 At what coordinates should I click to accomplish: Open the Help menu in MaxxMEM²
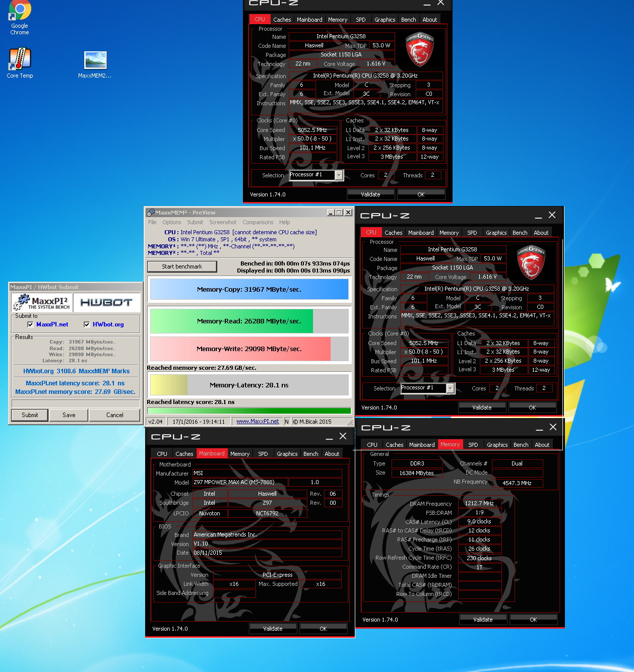pyautogui.click(x=285, y=222)
